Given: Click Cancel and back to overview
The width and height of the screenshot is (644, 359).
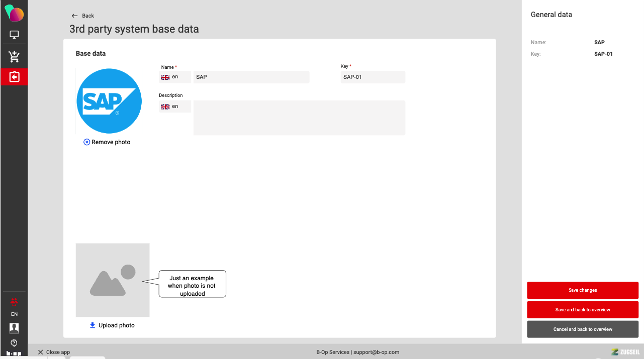Looking at the screenshot, I should pos(583,329).
